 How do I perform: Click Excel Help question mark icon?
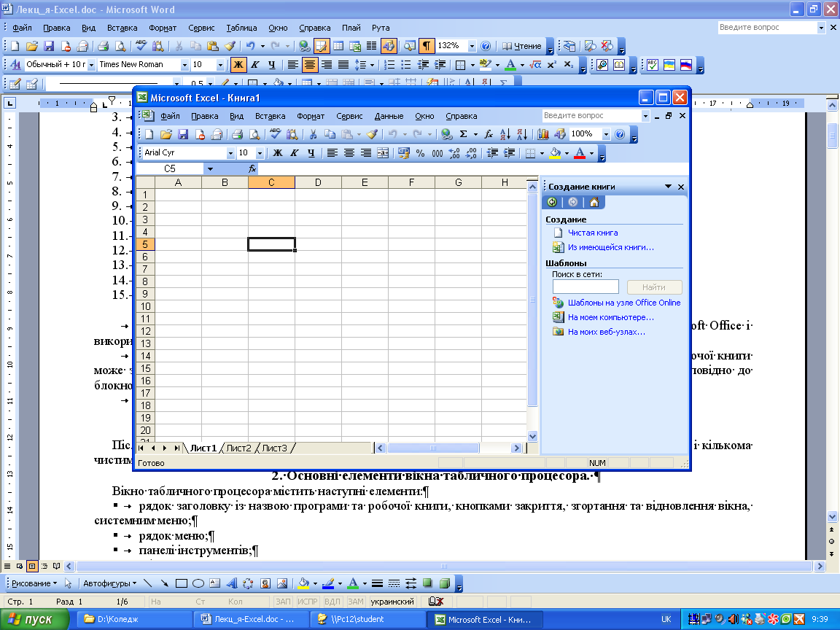[x=620, y=134]
